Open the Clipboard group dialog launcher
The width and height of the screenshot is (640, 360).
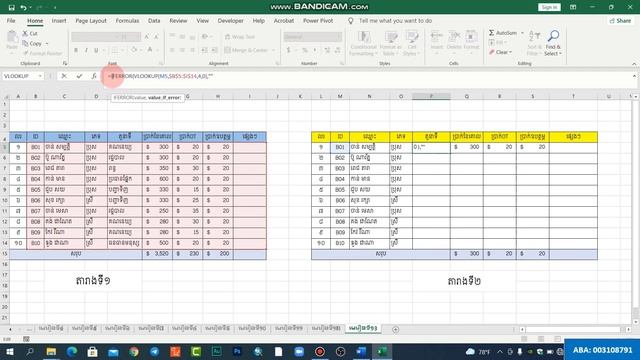(x=64, y=63)
